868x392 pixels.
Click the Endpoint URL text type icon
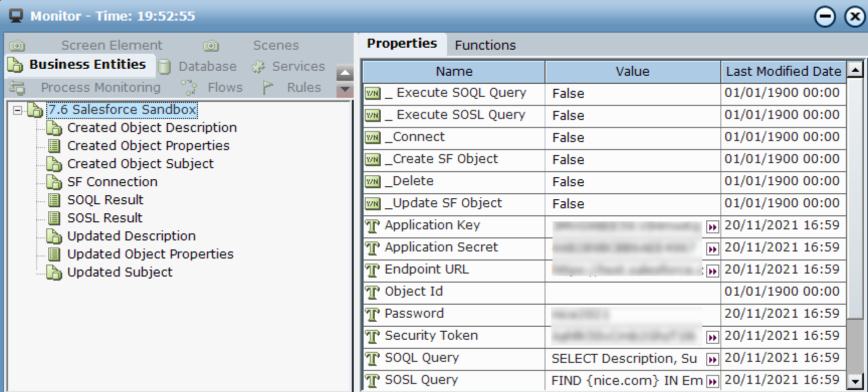372,271
